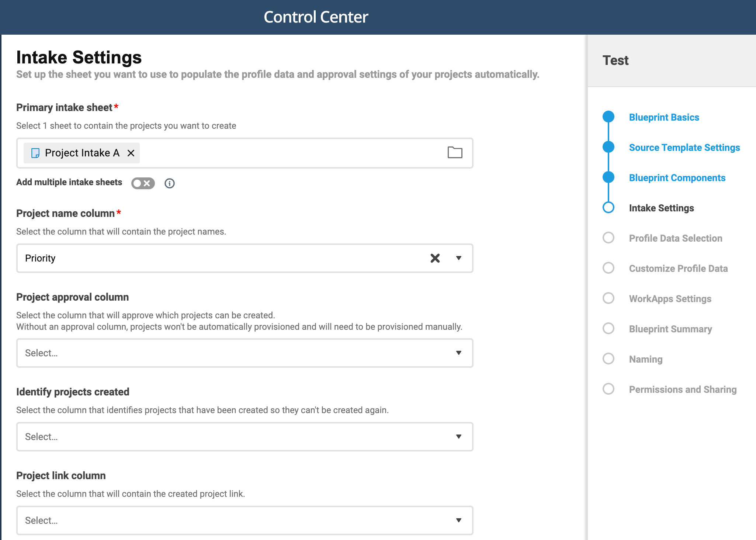
Task: Click the Blueprint Components step icon
Action: coord(609,177)
